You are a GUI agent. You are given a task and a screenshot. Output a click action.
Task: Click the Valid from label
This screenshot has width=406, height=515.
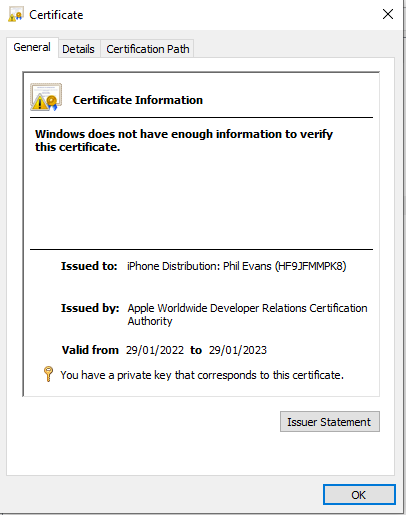click(90, 350)
